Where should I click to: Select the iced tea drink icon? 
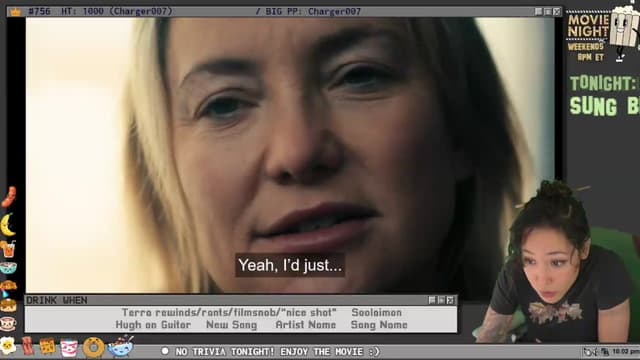(x=8, y=249)
